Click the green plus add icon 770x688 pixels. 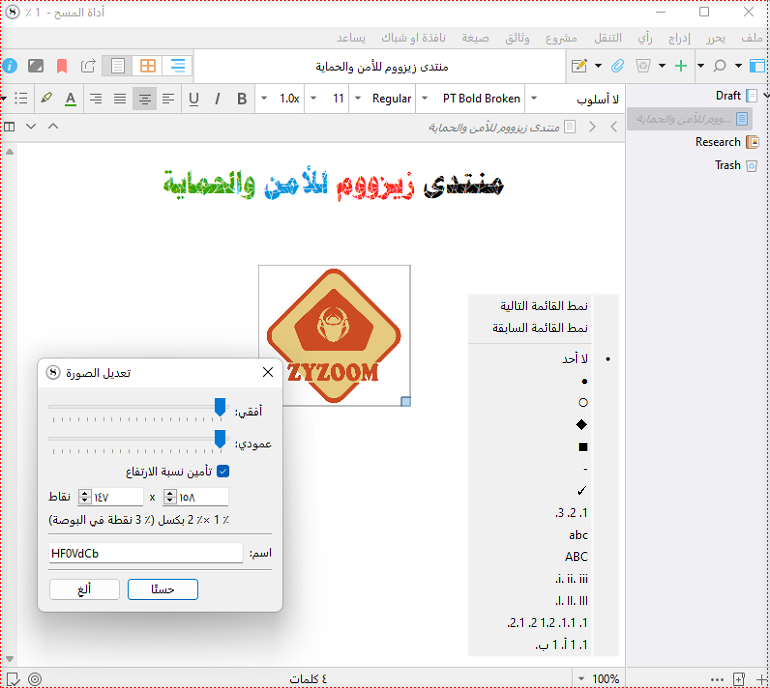click(681, 66)
